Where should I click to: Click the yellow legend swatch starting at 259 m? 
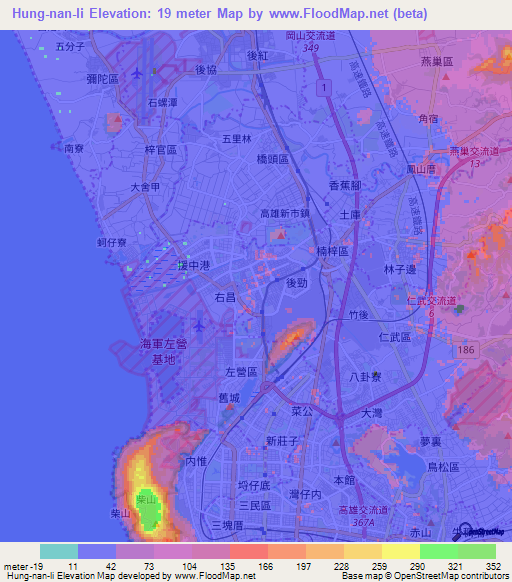click(401, 552)
